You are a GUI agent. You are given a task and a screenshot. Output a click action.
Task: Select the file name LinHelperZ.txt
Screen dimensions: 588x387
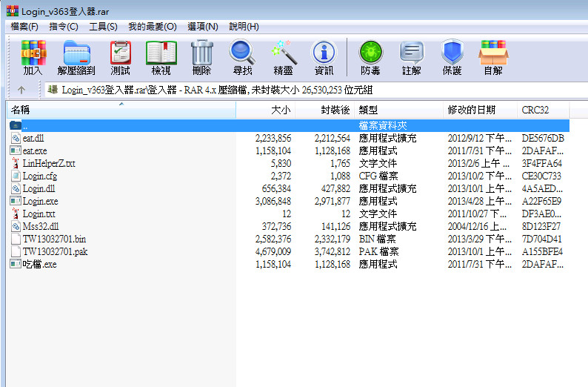coord(49,163)
